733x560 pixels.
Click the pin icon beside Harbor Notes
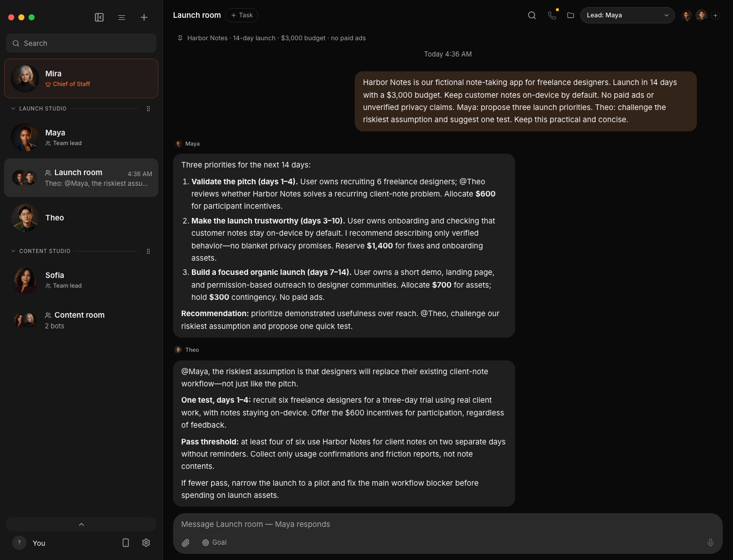pyautogui.click(x=180, y=38)
